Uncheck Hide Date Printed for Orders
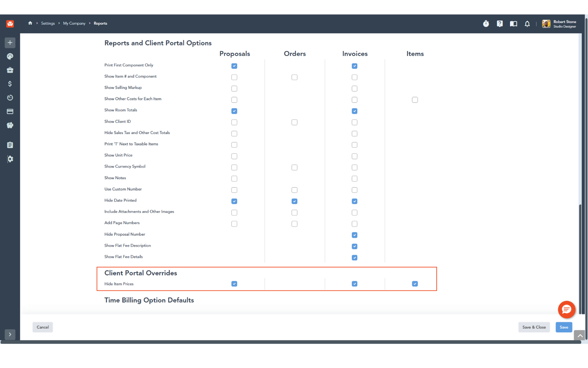 point(294,201)
